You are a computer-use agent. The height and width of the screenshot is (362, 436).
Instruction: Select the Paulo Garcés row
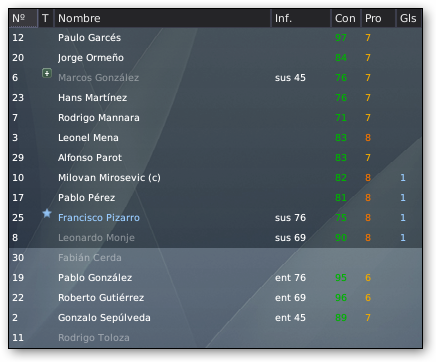215,38
